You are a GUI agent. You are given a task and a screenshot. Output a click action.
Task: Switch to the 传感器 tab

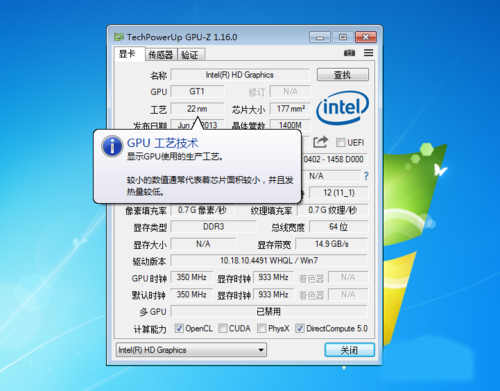161,55
